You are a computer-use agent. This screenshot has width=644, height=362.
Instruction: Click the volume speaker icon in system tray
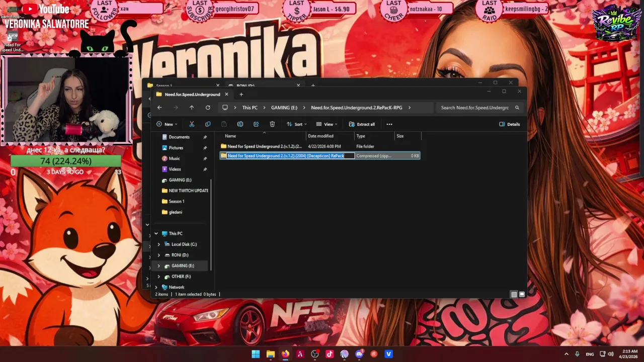click(610, 354)
